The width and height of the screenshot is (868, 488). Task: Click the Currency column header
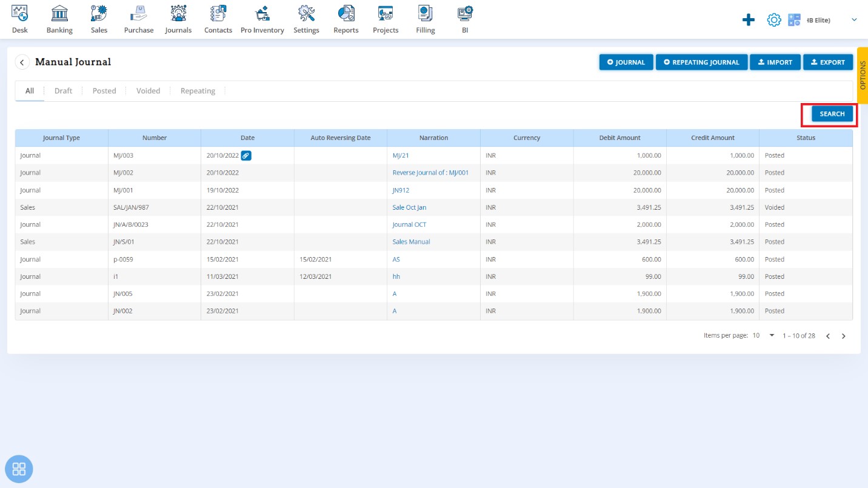527,138
